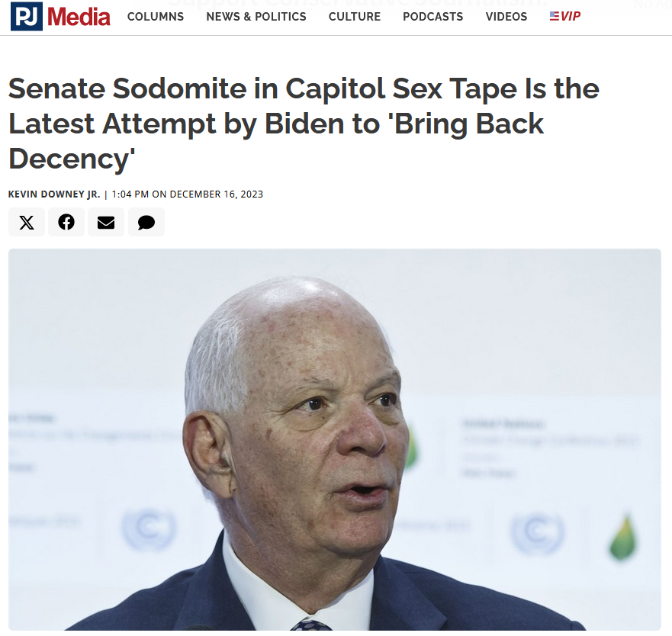The image size is (672, 636).
Task: Click the December 16, 2023 timestamp
Action: (x=216, y=194)
